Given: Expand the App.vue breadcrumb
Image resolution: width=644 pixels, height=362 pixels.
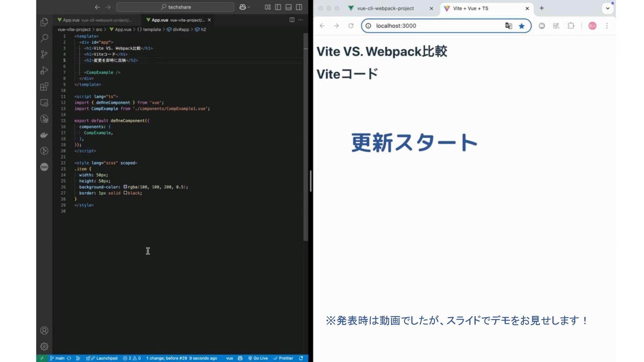Looking at the screenshot, I should pyautogui.click(x=120, y=29).
